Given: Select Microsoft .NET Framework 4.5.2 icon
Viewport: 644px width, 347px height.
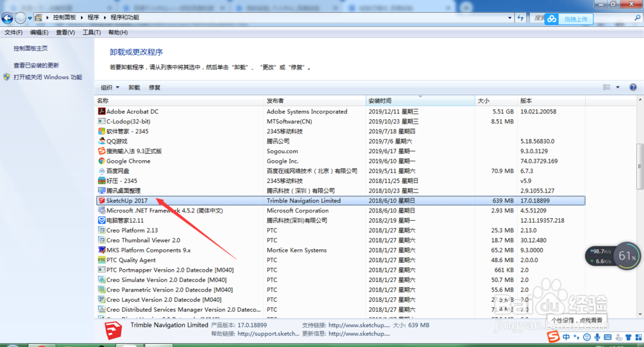Looking at the screenshot, I should pyautogui.click(x=102, y=211).
